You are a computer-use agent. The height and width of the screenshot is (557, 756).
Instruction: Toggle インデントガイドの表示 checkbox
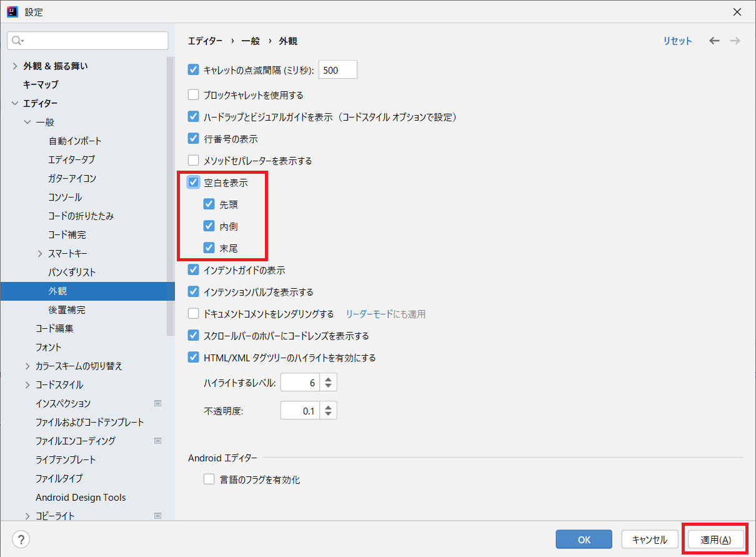(194, 270)
